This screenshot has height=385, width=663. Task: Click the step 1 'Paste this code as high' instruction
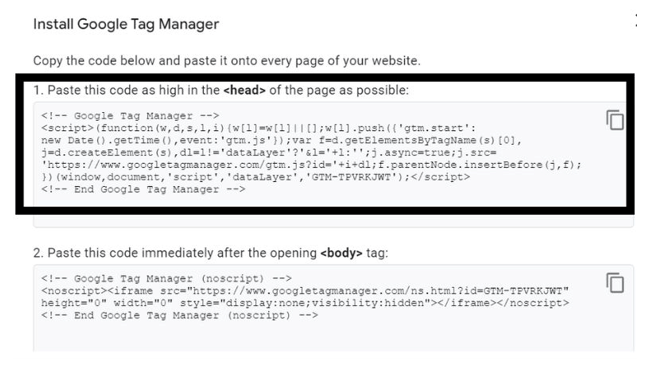(x=221, y=90)
